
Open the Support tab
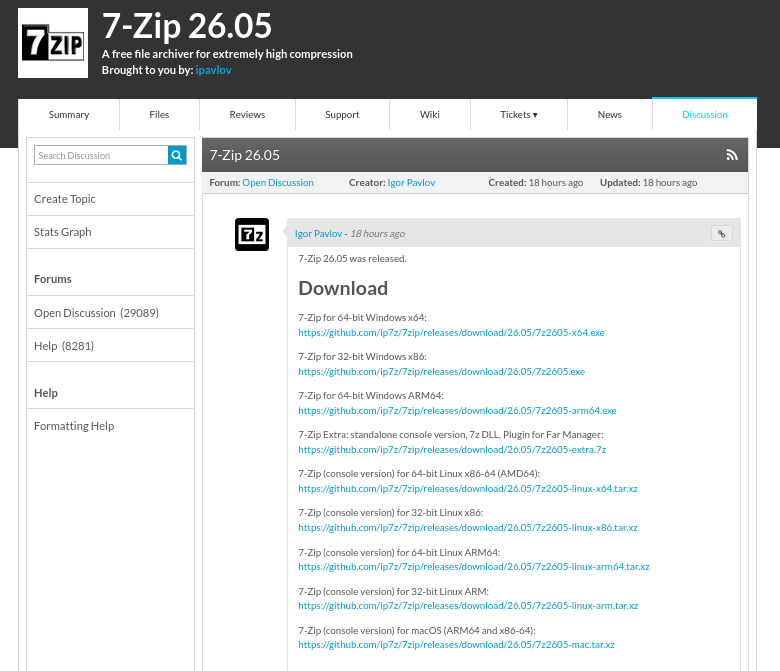342,114
